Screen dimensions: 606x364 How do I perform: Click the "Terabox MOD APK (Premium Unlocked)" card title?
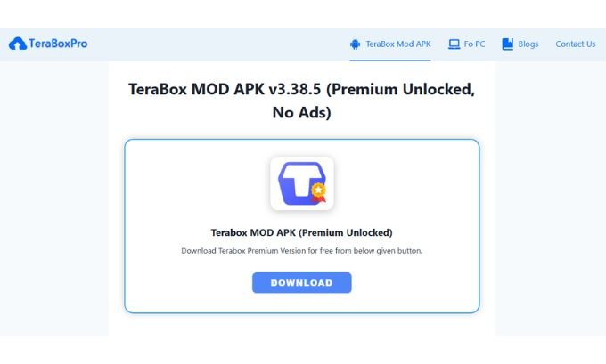pos(301,232)
